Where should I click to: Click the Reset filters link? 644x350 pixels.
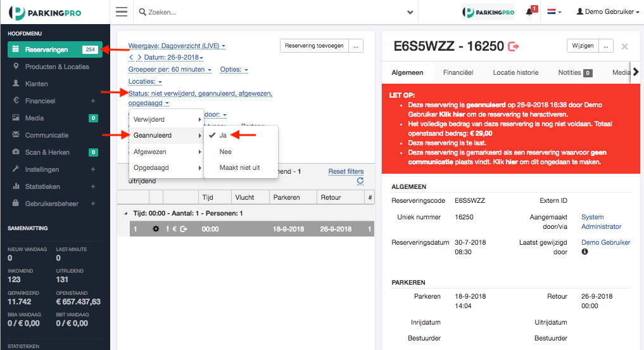tap(346, 171)
